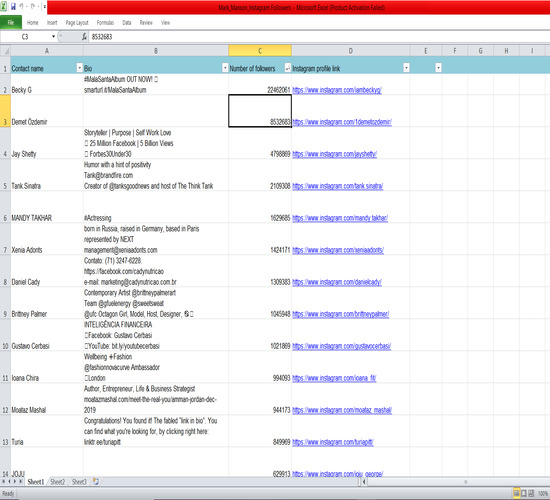The image size is (550, 500).
Task: Click first sheet navigation arrow
Action: [4, 482]
